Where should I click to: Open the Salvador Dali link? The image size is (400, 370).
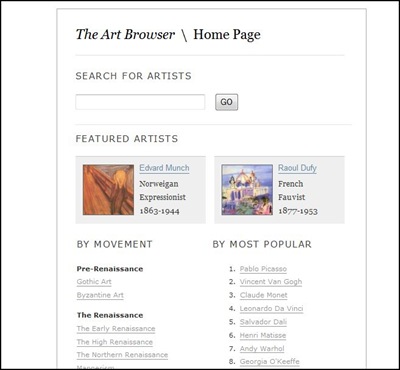tap(263, 322)
